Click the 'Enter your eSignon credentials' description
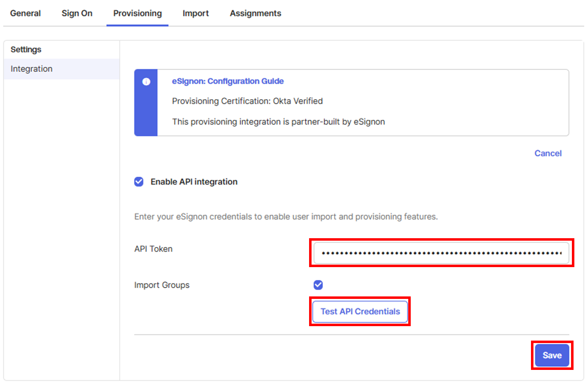The image size is (588, 386). click(286, 217)
